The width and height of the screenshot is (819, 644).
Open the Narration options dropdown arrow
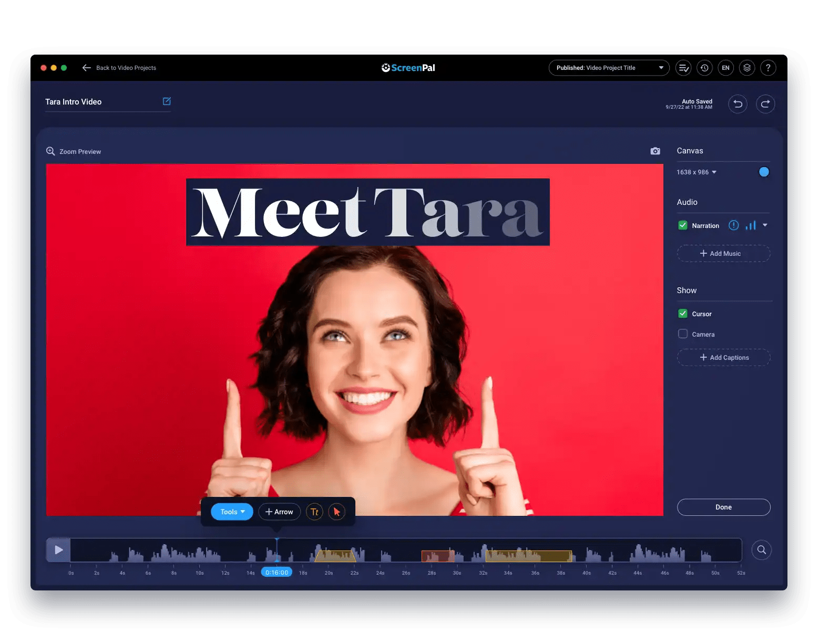tap(765, 225)
